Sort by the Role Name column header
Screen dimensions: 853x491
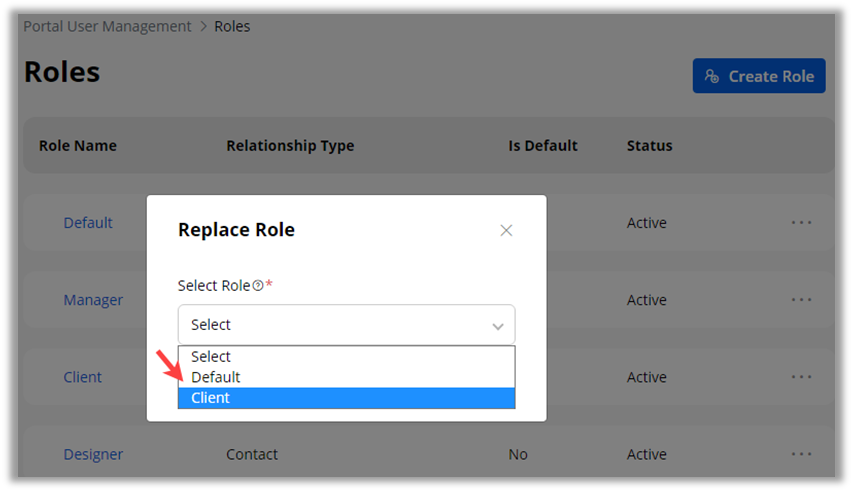click(78, 146)
